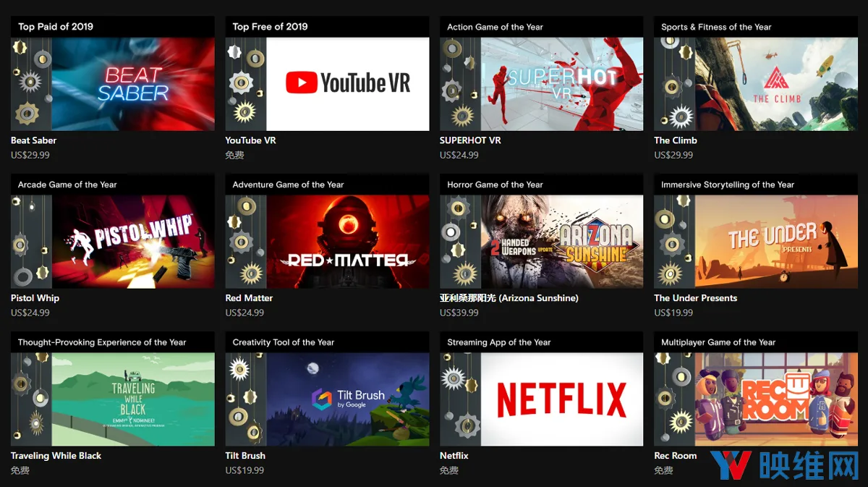Select the 'Top Paid of 2019' heading
The height and width of the screenshot is (487, 868).
coord(56,27)
